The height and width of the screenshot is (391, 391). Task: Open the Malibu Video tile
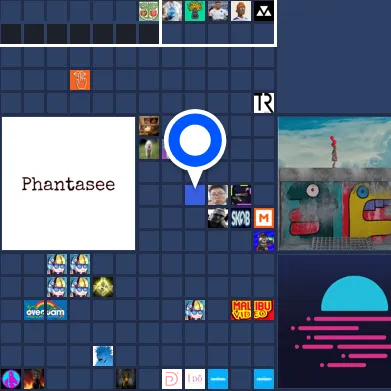(253, 310)
